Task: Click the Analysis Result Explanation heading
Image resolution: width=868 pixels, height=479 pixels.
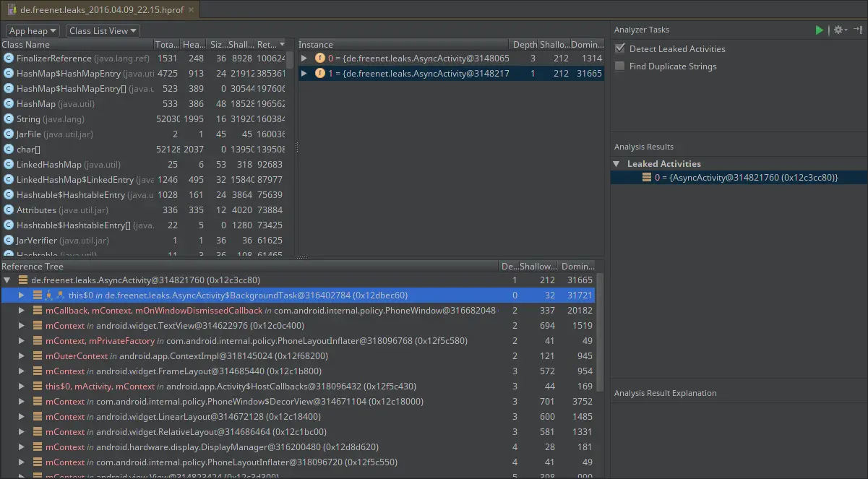Action: 665,393
